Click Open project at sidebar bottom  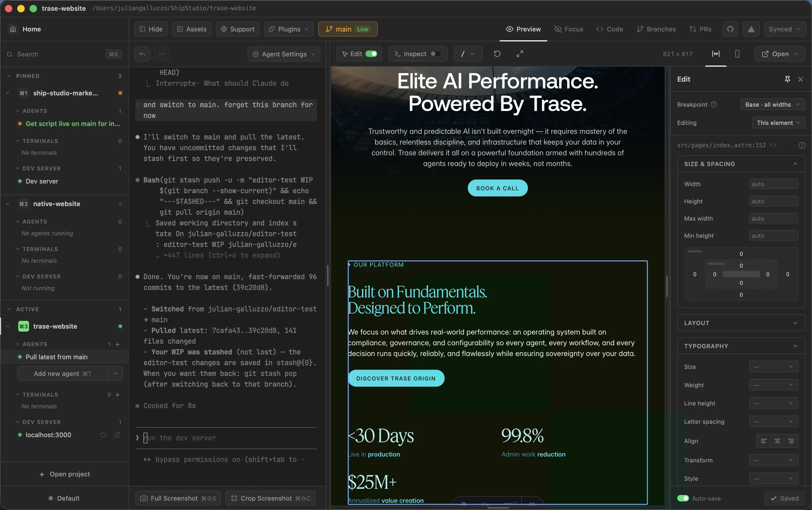[x=65, y=474]
